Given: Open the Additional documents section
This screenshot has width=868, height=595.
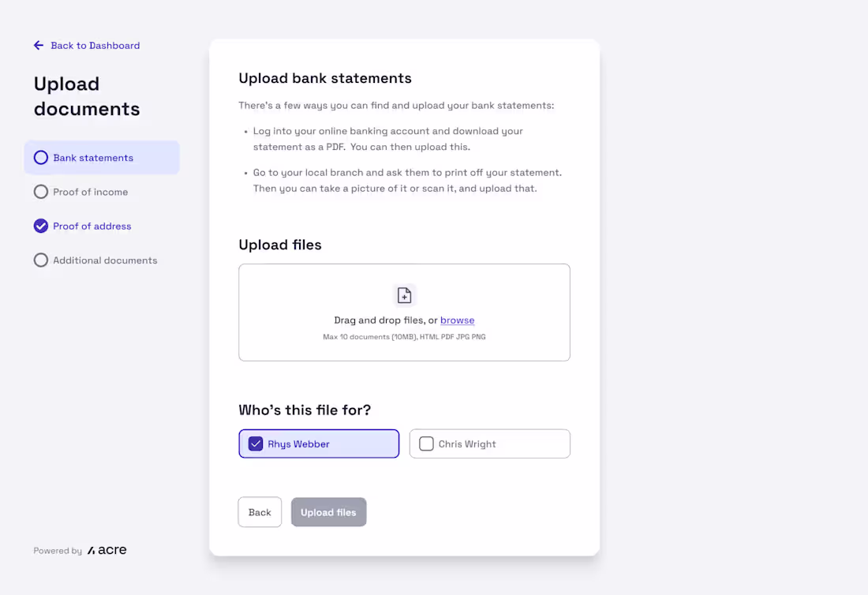Looking at the screenshot, I should [105, 260].
